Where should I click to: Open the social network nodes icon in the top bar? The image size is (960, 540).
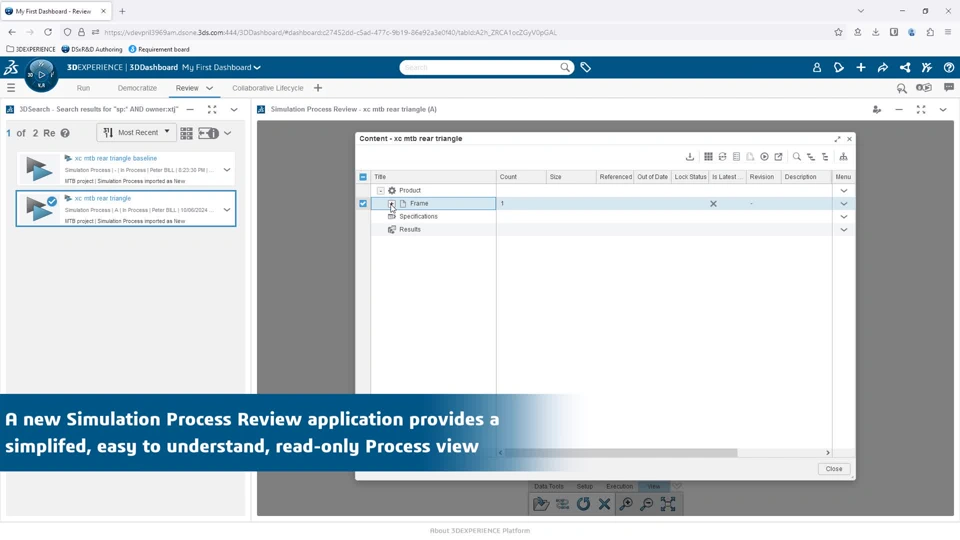(905, 67)
